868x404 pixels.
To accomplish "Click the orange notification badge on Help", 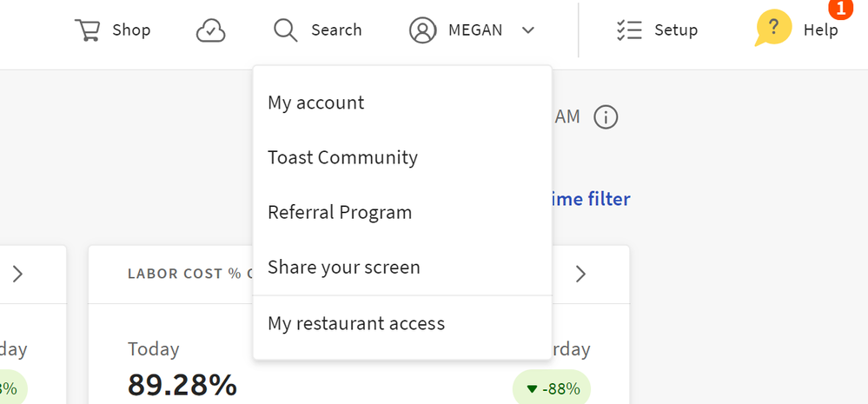I will click(x=840, y=9).
